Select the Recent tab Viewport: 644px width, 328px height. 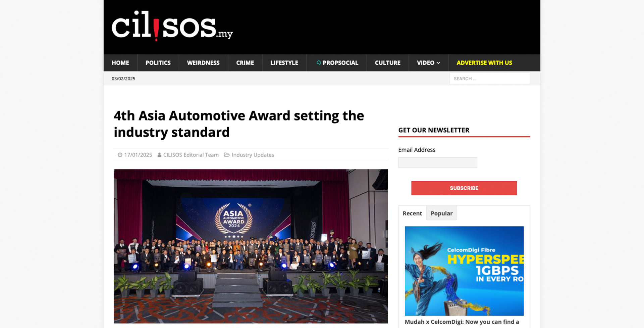click(412, 213)
